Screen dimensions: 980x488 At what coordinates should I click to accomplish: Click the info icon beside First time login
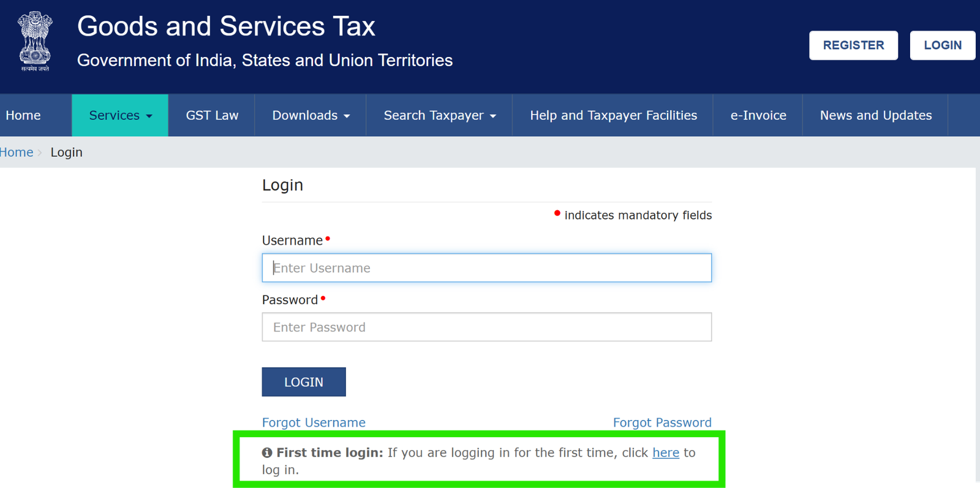[267, 453]
